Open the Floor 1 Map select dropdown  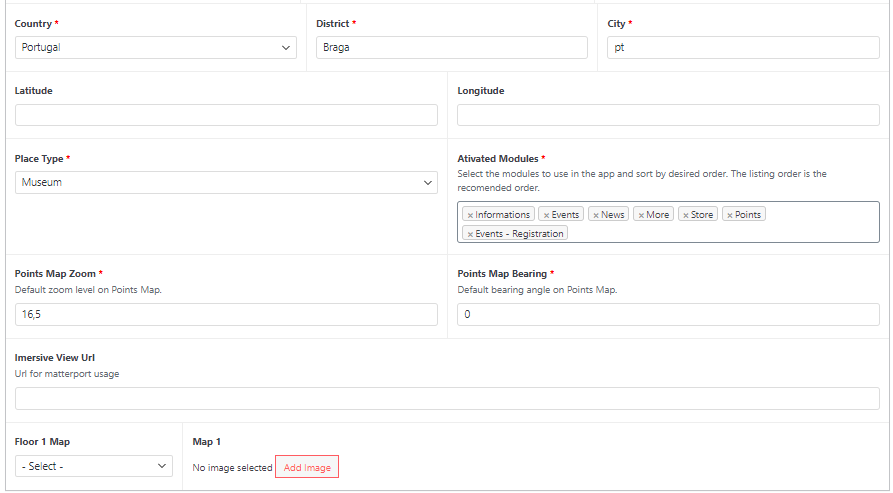[x=94, y=466]
